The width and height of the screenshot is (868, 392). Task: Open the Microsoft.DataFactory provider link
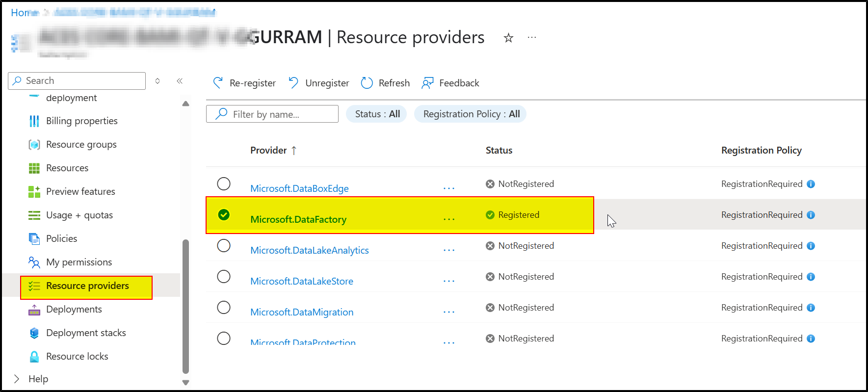(298, 219)
